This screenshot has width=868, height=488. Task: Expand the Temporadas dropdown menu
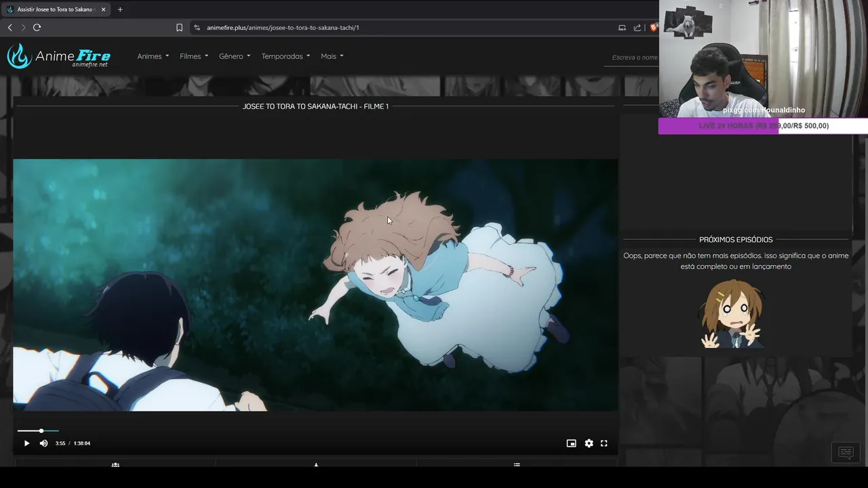click(285, 56)
